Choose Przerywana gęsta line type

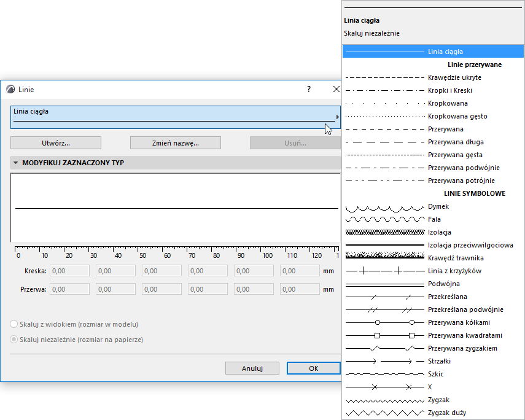click(x=433, y=155)
